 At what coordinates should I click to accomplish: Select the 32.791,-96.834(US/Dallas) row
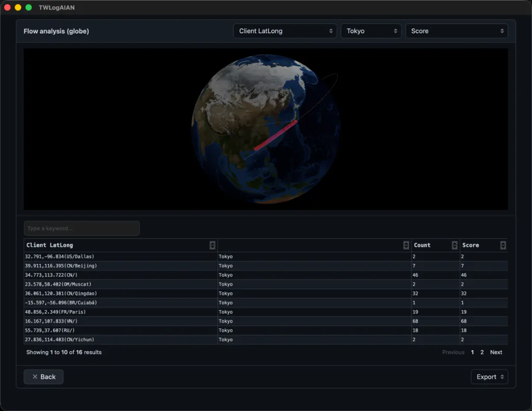[x=265, y=257]
